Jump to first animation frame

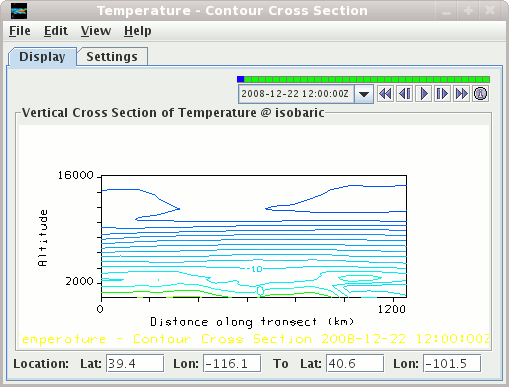click(x=385, y=94)
